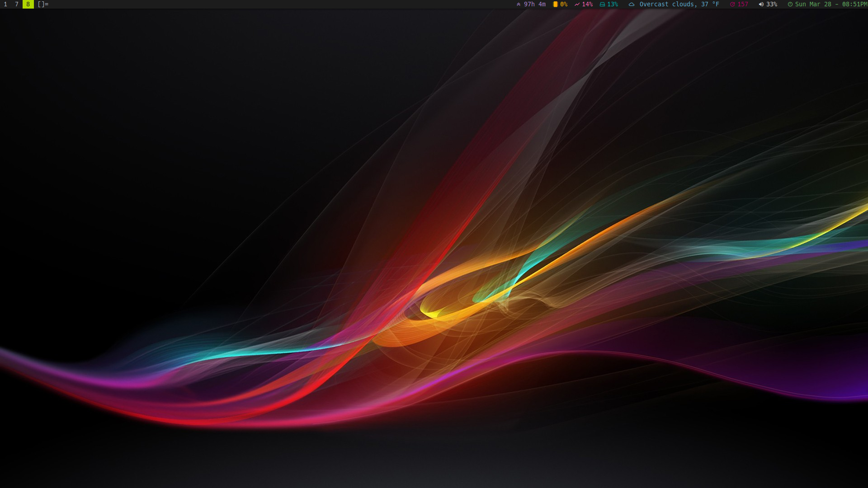Click the teal disk drive icon

(x=602, y=4)
